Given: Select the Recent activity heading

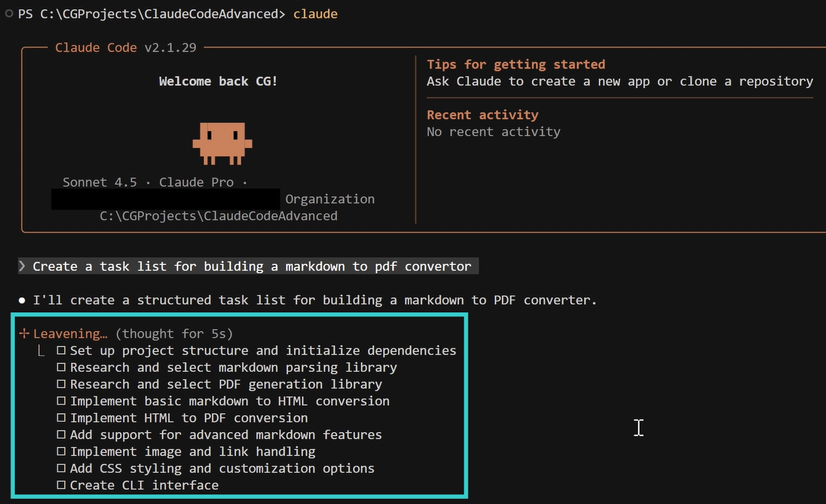Looking at the screenshot, I should pyautogui.click(x=482, y=114).
